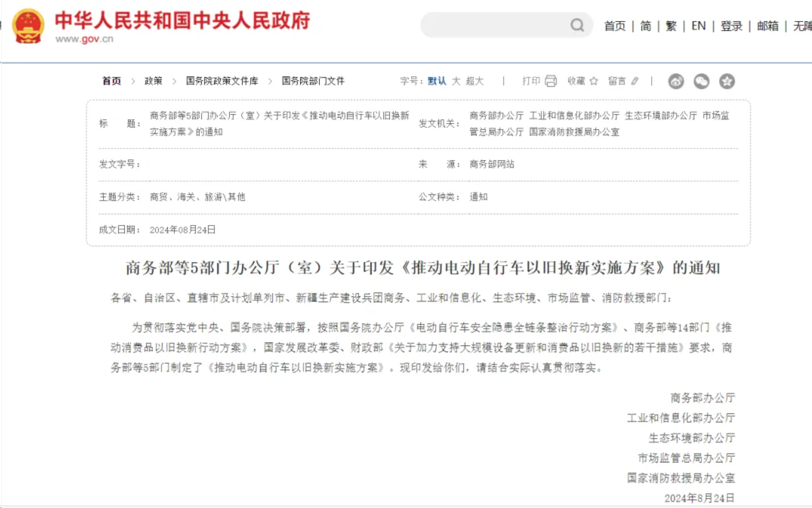Open the 邮箱 mailbox link
812x508 pixels.
[768, 26]
